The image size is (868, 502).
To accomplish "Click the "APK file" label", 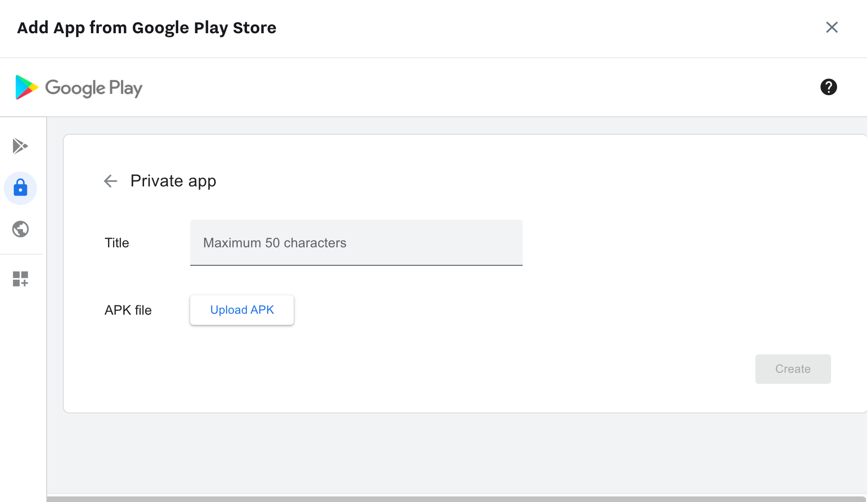I will [x=128, y=310].
